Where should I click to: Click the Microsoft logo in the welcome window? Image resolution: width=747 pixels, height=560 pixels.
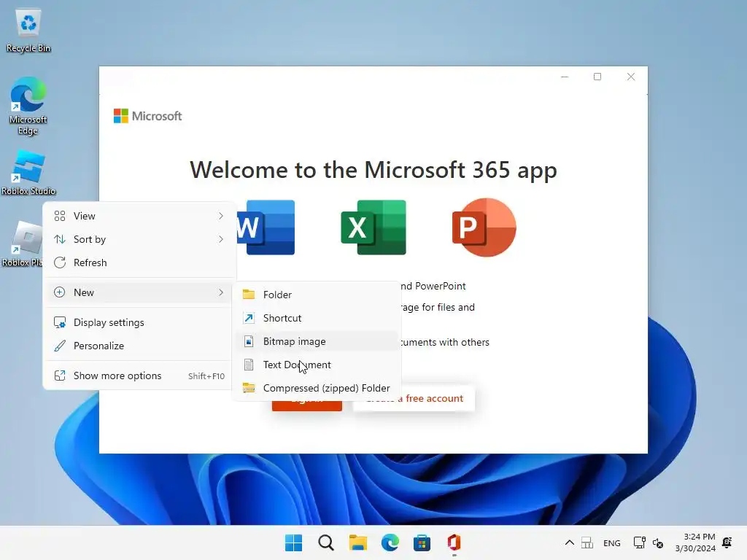(x=147, y=116)
